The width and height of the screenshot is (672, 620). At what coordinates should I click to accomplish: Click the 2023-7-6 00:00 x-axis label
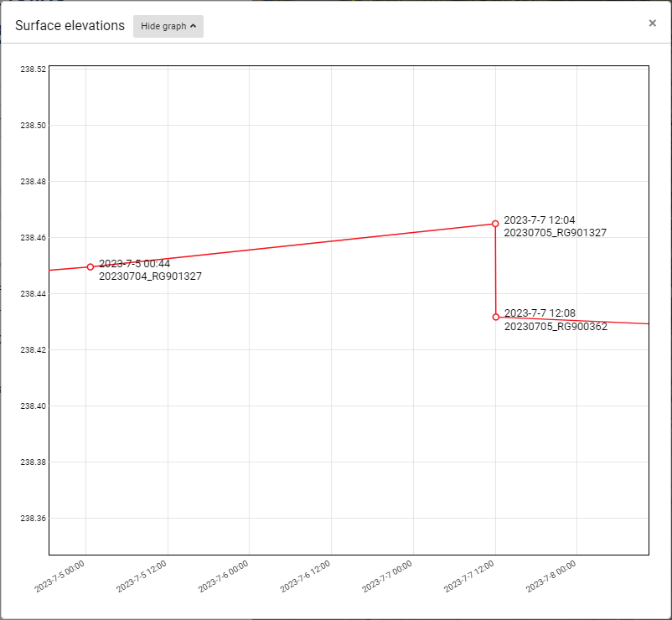coord(223,576)
